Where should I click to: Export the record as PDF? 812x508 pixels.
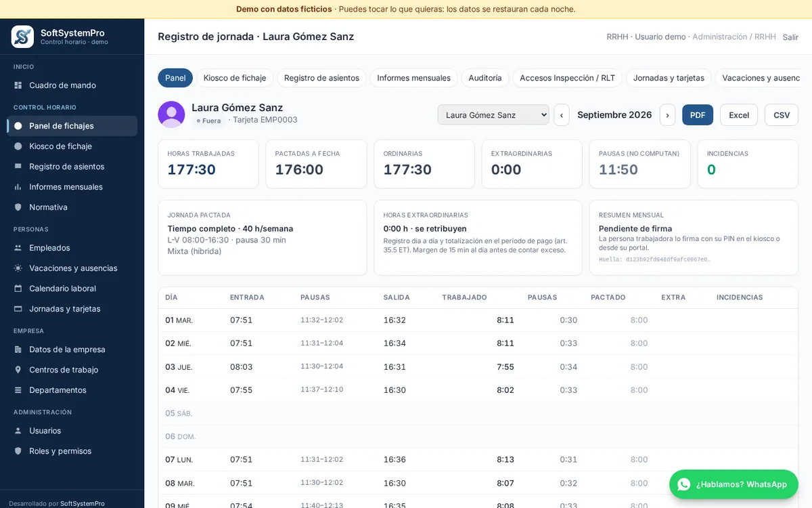point(698,115)
